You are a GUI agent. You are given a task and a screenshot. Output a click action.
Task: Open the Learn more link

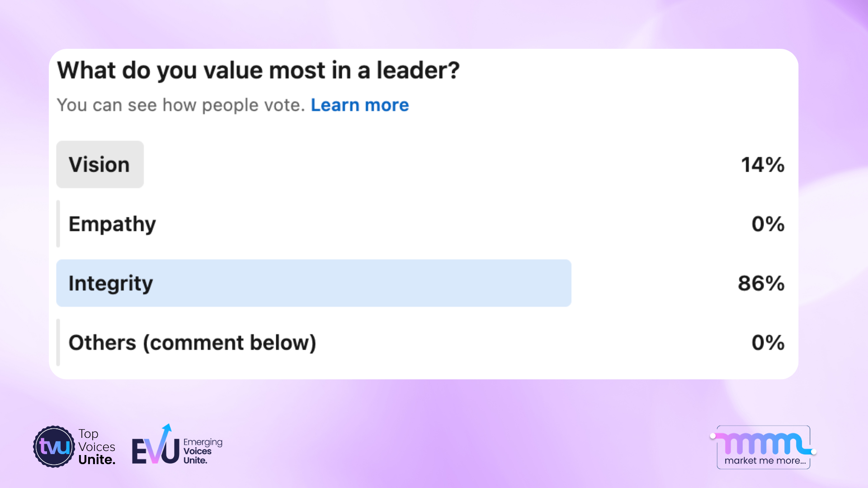[359, 105]
